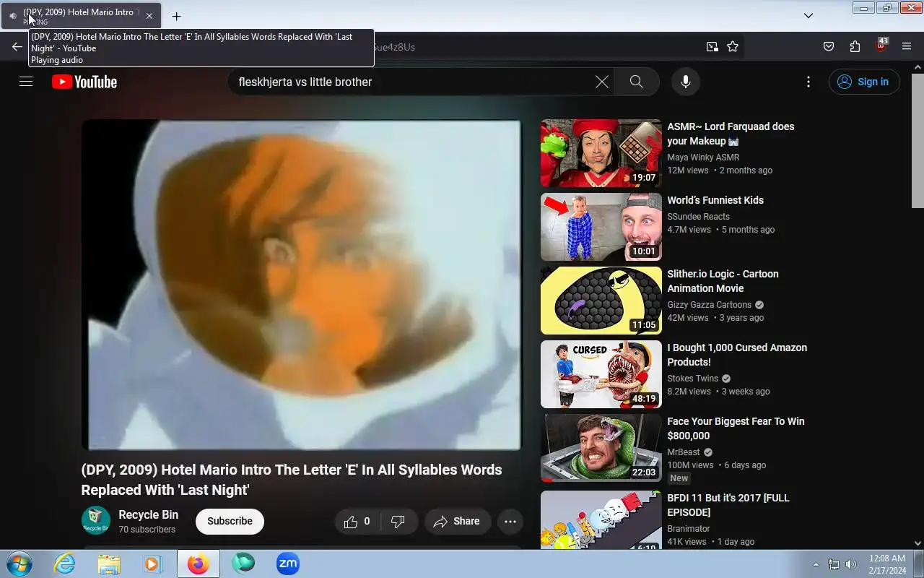Clear the search query with the X
Screen dimensions: 924x578
[601, 82]
